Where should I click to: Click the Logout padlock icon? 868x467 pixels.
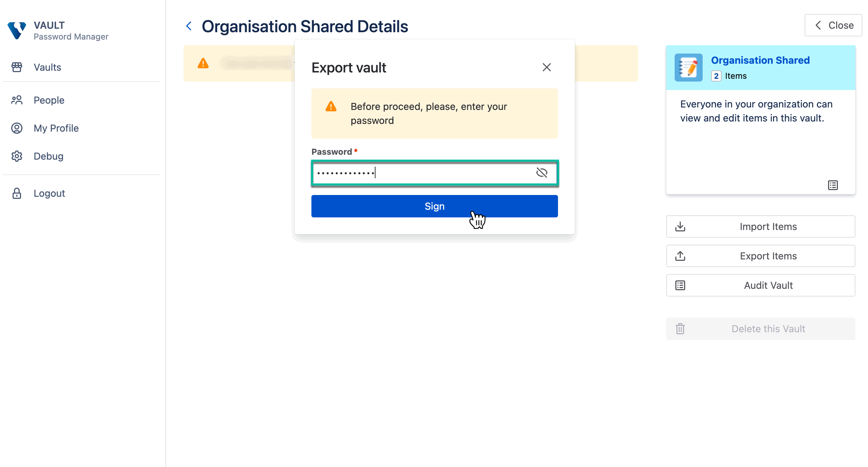pos(17,193)
